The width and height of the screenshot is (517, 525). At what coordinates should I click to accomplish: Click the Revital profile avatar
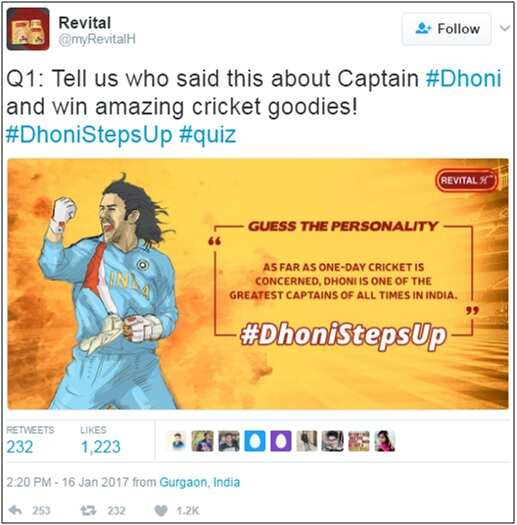point(28,29)
